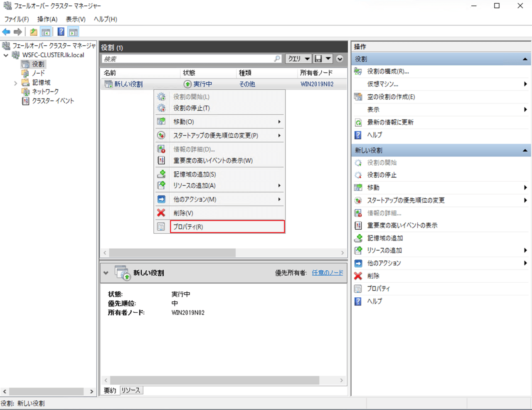532x410 pixels.
Task: Switch to the 要約 tab
Action: (110, 390)
